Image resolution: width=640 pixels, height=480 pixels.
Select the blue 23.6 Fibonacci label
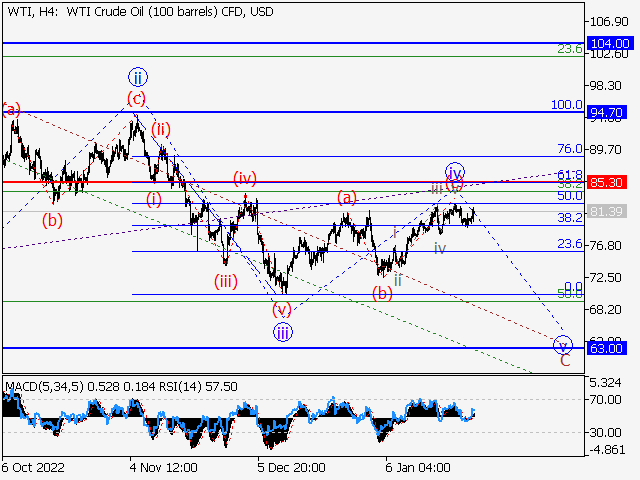pyautogui.click(x=570, y=244)
